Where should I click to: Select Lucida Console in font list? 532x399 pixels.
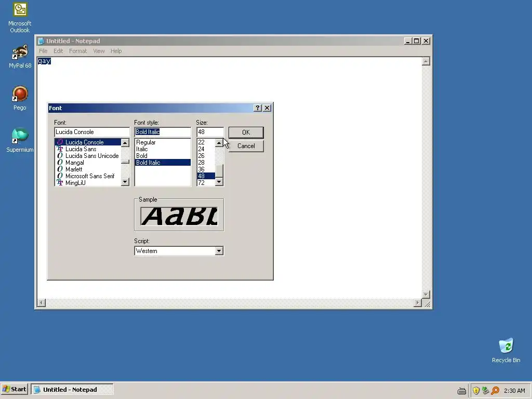(x=87, y=142)
